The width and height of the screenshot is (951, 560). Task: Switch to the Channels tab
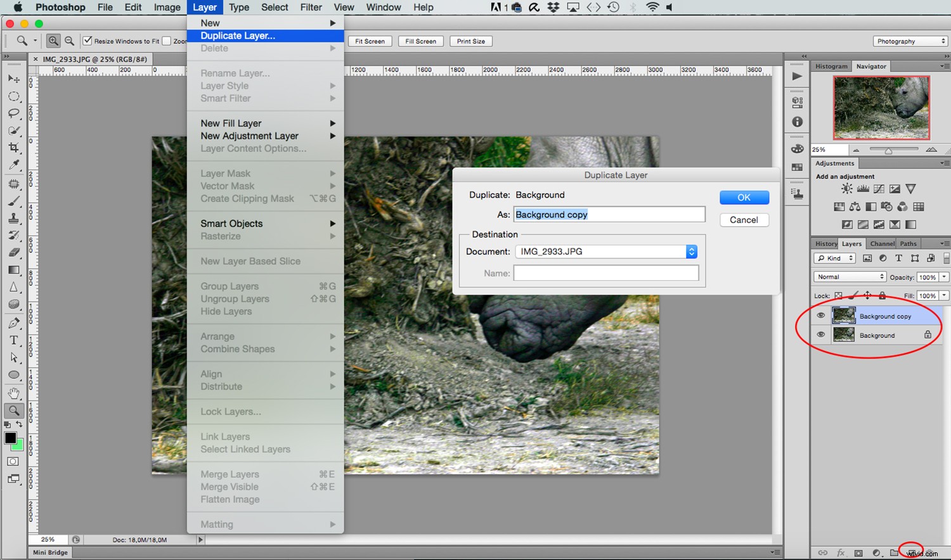click(882, 243)
